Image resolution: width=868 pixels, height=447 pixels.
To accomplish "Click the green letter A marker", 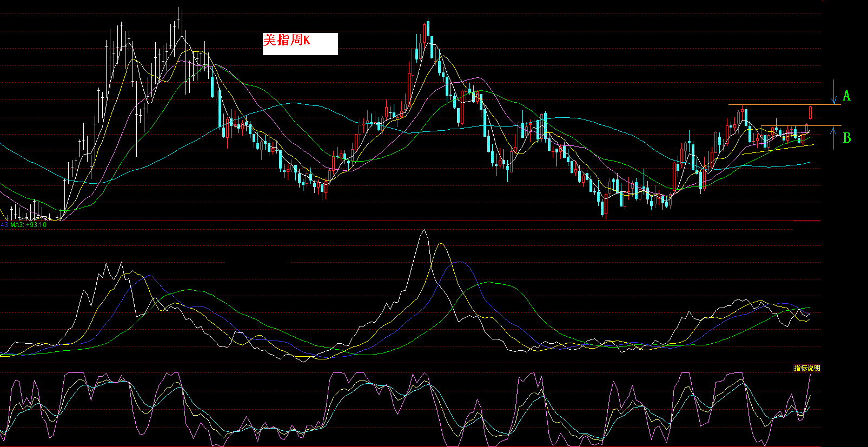I will pos(846,96).
